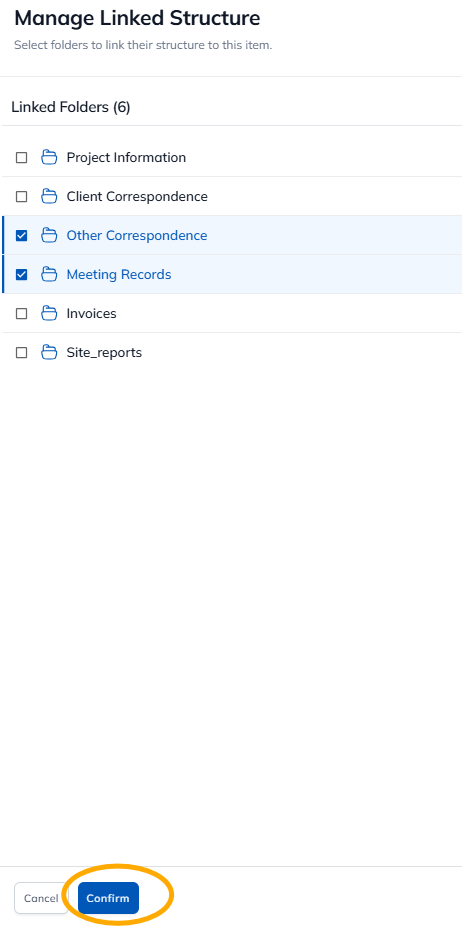This screenshot has height=927, width=462.
Task: Cancel the Manage Linked Structure dialog
Action: point(41,898)
